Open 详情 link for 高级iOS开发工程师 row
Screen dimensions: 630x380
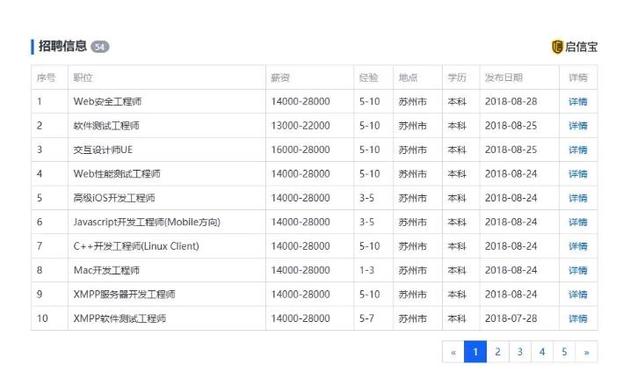(x=578, y=198)
